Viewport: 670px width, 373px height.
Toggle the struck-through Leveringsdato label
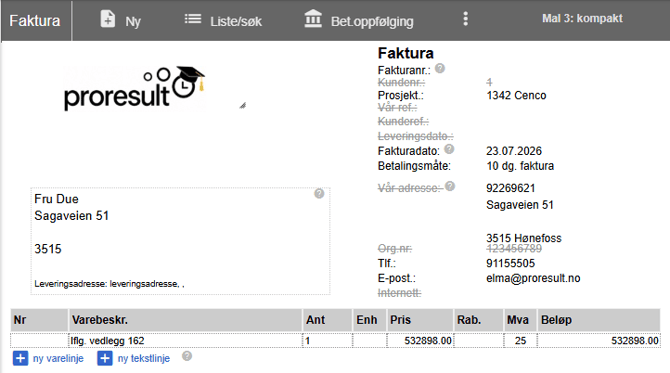click(x=415, y=136)
